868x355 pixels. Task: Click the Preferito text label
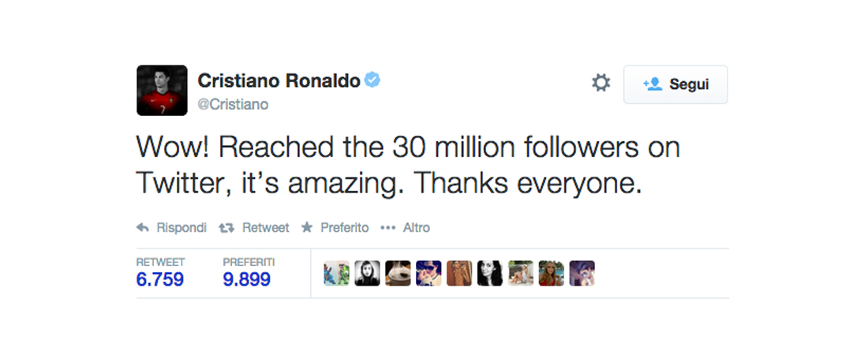(344, 228)
